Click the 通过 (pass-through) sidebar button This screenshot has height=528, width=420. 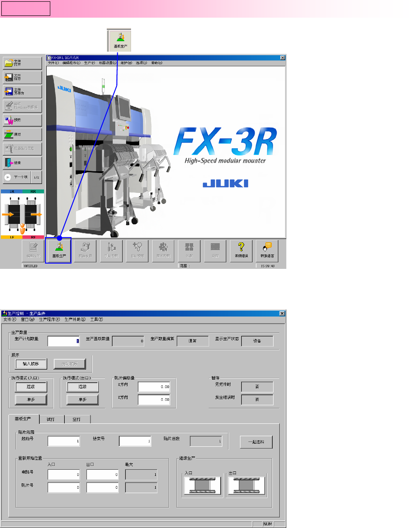22,134
